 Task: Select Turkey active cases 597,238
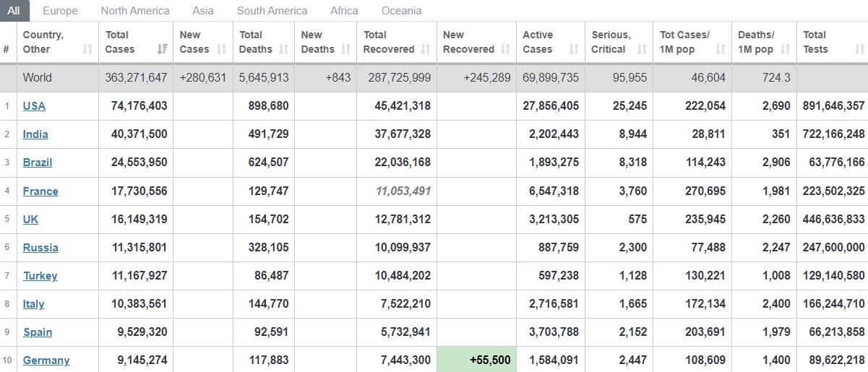[x=559, y=275]
